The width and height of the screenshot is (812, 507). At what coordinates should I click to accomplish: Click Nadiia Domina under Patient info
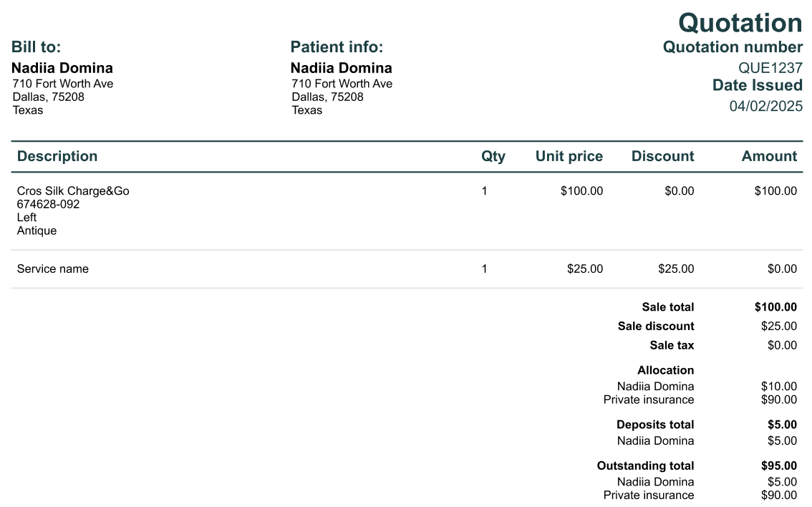pos(342,68)
